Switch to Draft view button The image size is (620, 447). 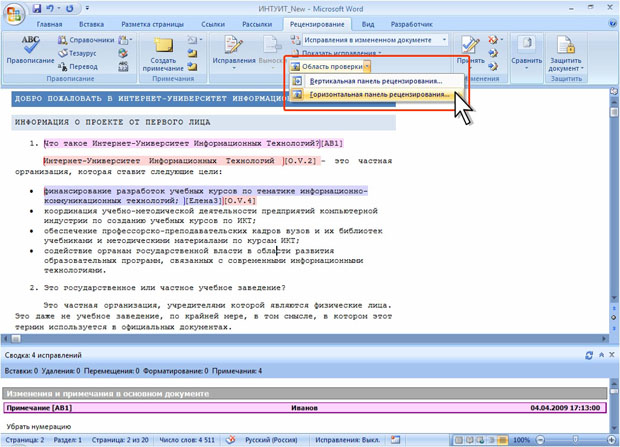[503, 440]
